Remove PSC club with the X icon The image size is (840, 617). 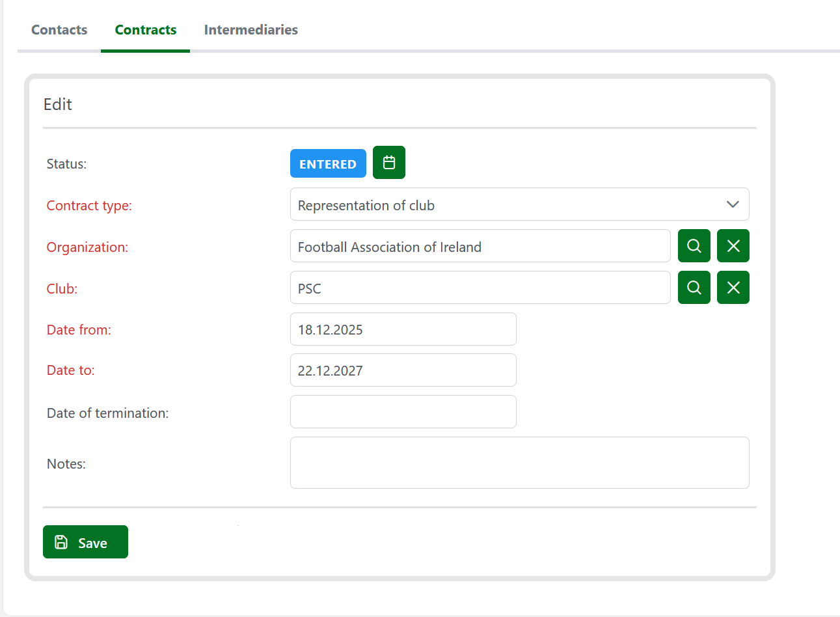733,288
